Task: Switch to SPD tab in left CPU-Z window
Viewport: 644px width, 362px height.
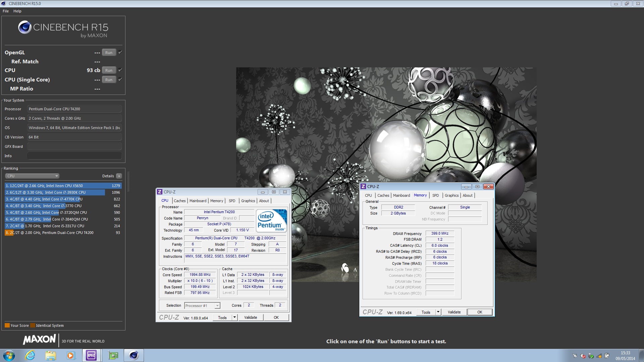Action: pyautogui.click(x=232, y=201)
